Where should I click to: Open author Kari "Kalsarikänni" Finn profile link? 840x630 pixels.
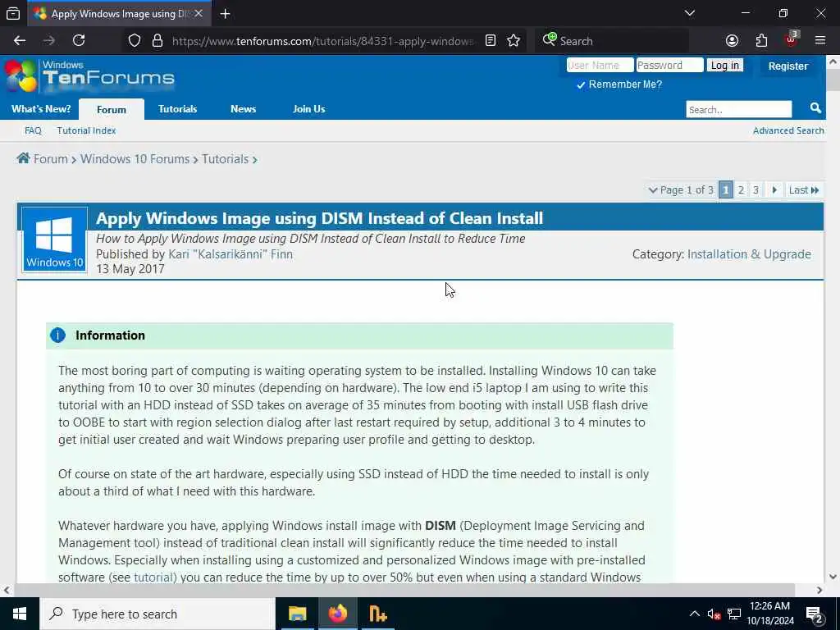[231, 254]
